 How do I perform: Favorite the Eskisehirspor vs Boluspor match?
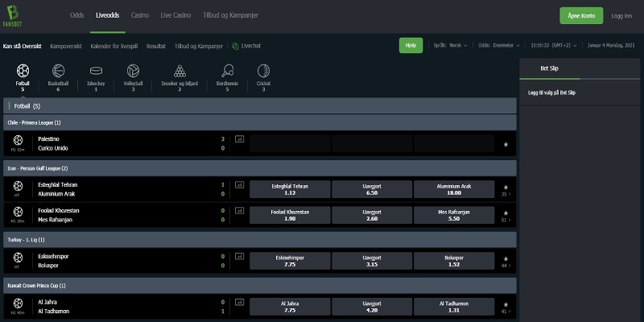[x=506, y=258]
